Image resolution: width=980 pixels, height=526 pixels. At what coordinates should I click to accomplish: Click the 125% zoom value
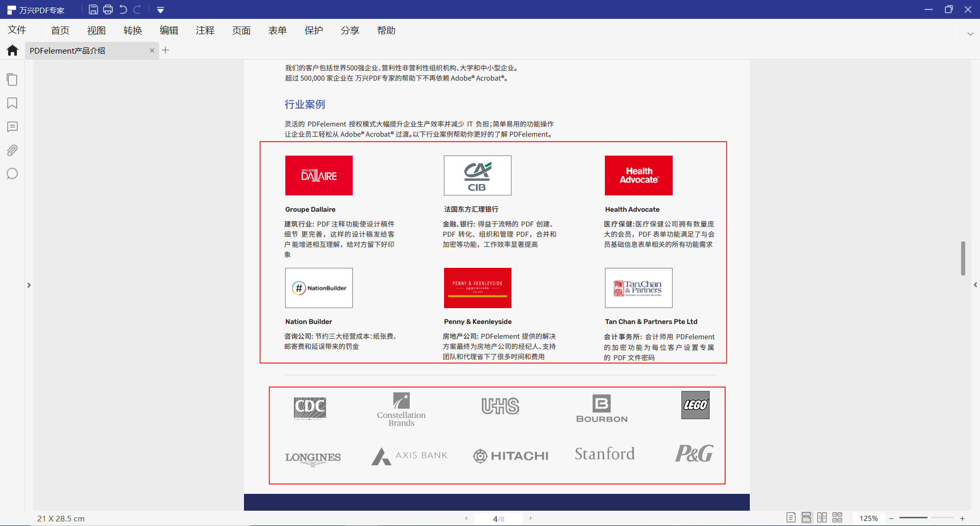click(x=868, y=518)
